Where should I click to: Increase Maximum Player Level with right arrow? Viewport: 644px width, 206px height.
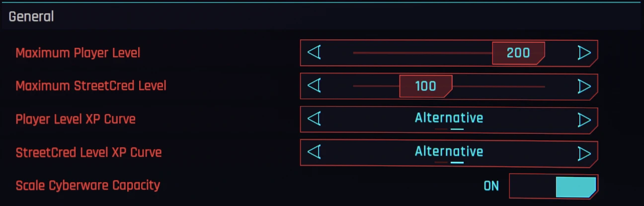click(584, 53)
